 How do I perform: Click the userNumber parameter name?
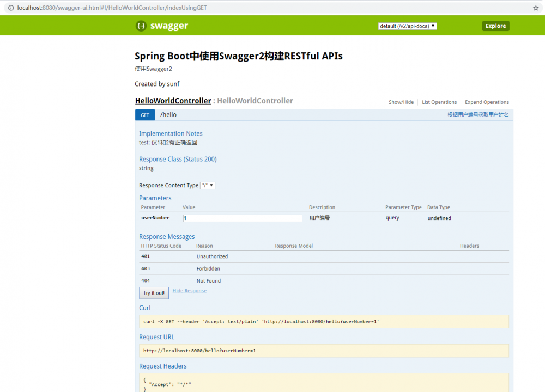155,218
